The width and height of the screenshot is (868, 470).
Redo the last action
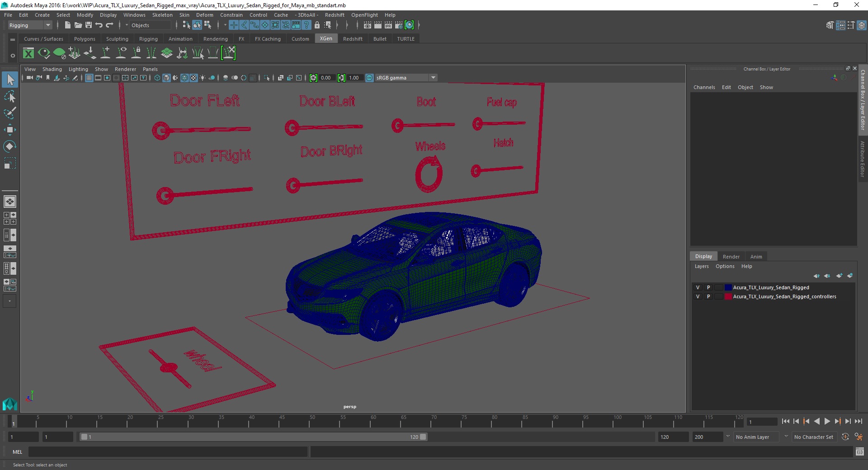(x=109, y=25)
